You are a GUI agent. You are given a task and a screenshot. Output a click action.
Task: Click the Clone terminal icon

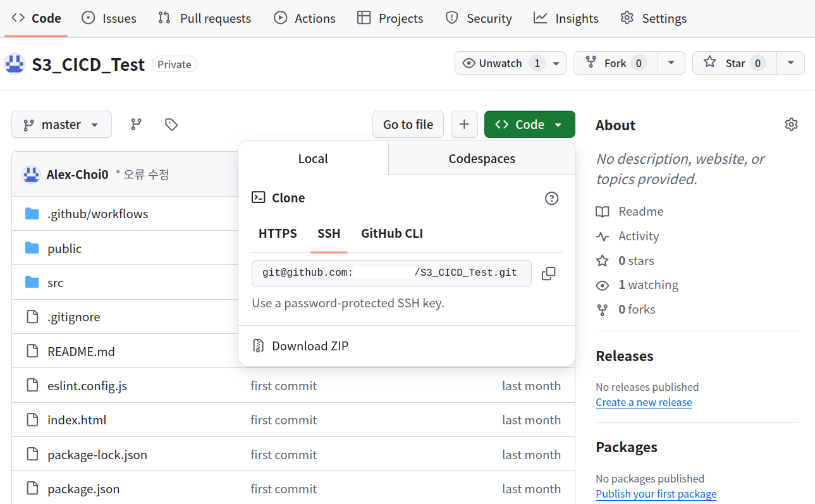tap(258, 197)
